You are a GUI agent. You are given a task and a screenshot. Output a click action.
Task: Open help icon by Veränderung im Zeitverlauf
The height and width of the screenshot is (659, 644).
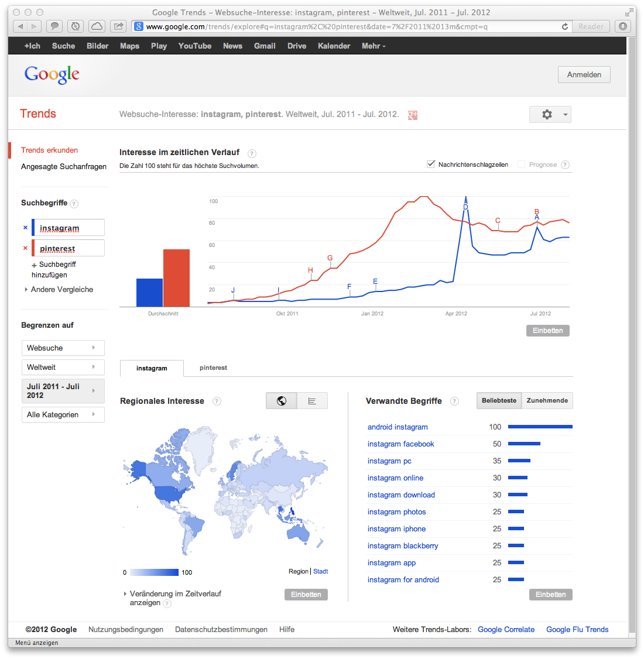[x=167, y=603]
